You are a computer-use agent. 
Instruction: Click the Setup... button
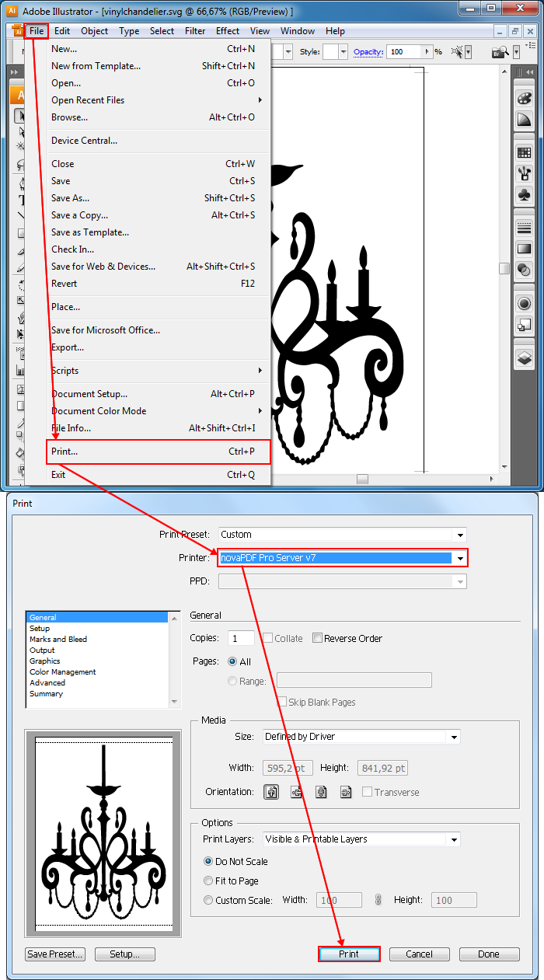tap(125, 954)
